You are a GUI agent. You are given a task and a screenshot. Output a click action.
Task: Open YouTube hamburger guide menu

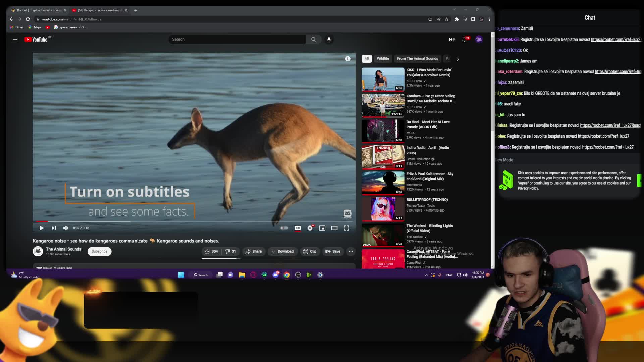click(15, 39)
